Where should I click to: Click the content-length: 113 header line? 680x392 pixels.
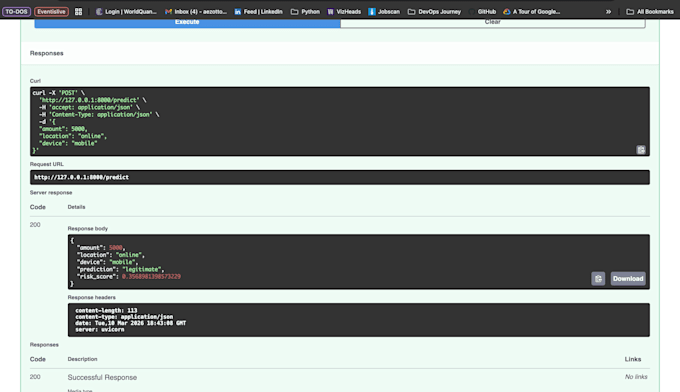106,310
